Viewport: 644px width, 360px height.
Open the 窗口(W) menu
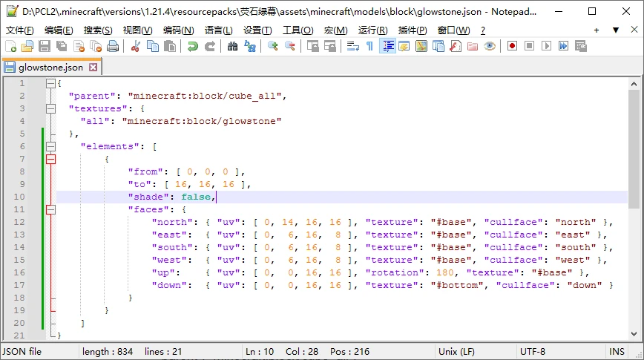pyautogui.click(x=453, y=30)
